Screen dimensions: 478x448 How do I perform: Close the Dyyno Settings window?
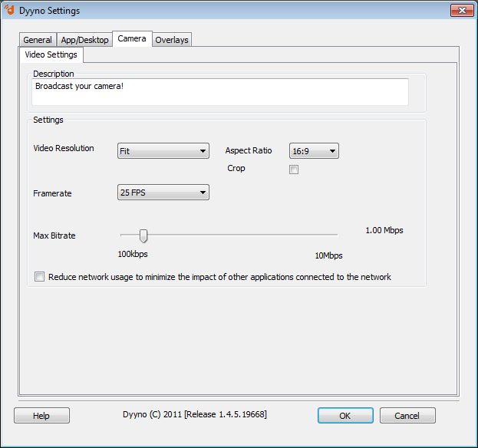[461, 10]
